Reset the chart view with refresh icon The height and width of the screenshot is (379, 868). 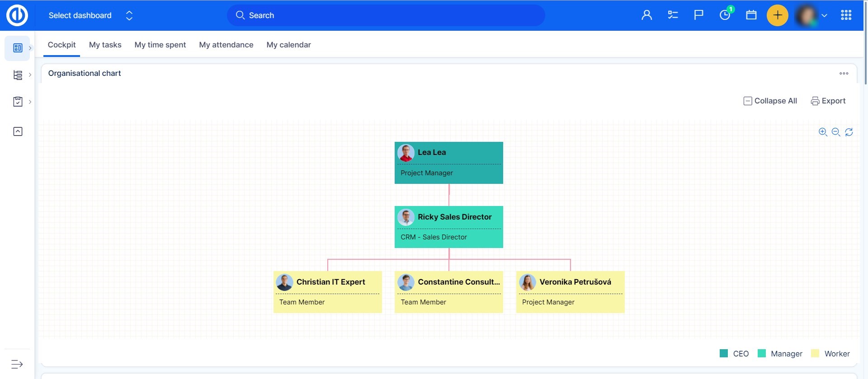click(x=849, y=132)
